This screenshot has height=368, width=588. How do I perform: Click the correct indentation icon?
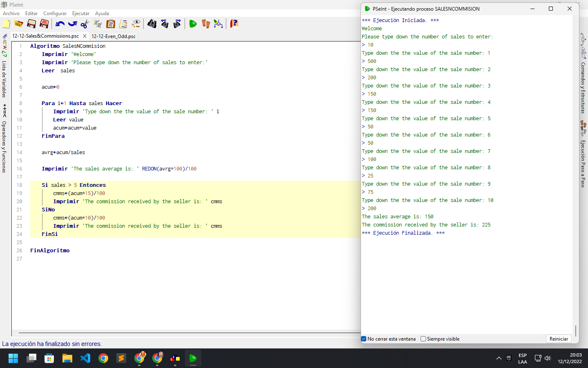click(x=123, y=24)
